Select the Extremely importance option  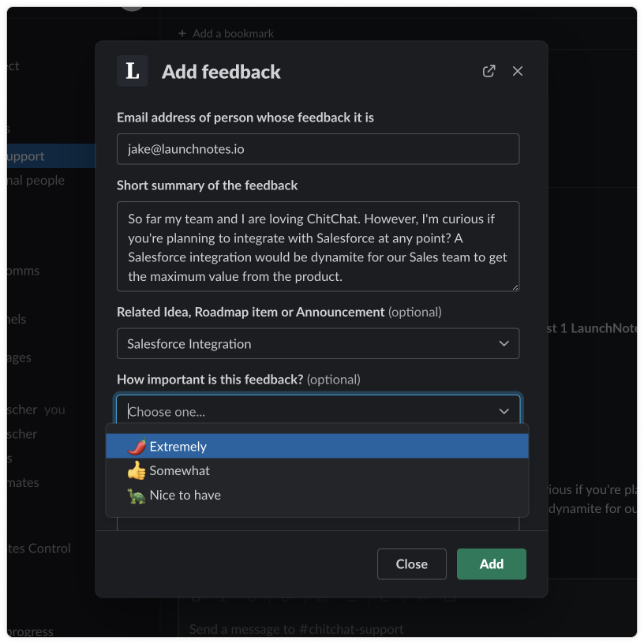[317, 446]
